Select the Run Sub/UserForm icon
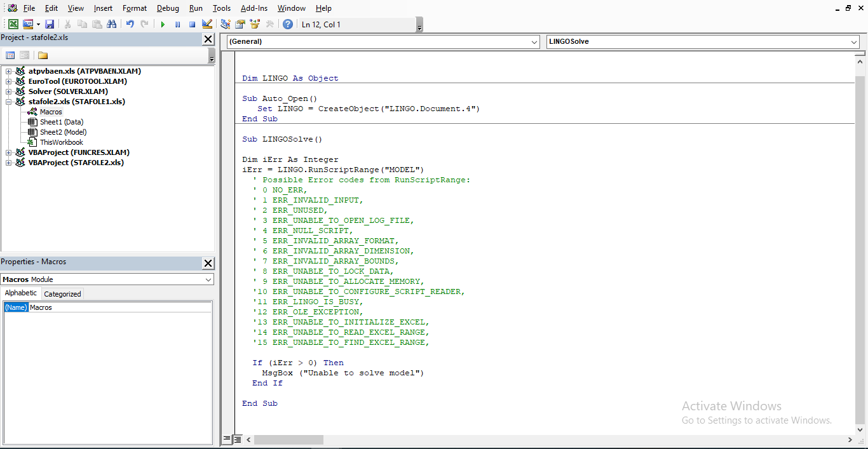868x449 pixels. click(163, 23)
